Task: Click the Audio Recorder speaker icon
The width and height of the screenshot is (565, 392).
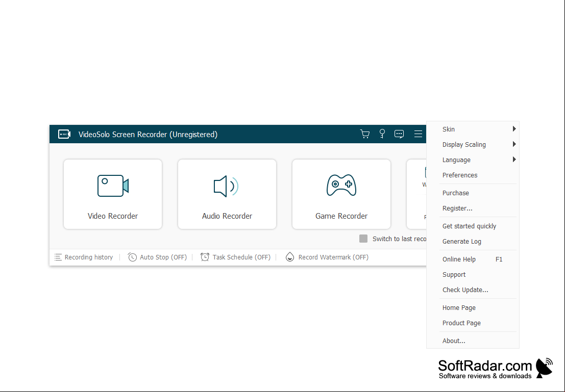Action: click(x=226, y=186)
